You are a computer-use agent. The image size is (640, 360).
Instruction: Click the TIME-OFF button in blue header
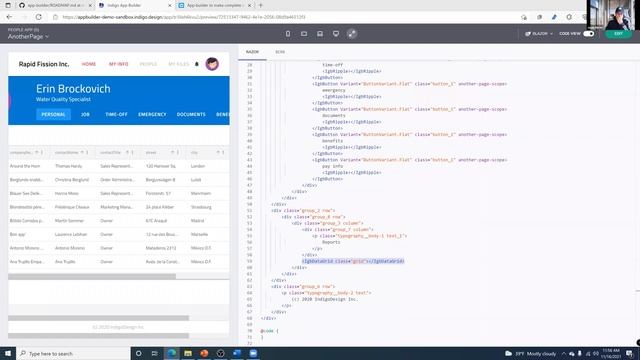pos(116,114)
